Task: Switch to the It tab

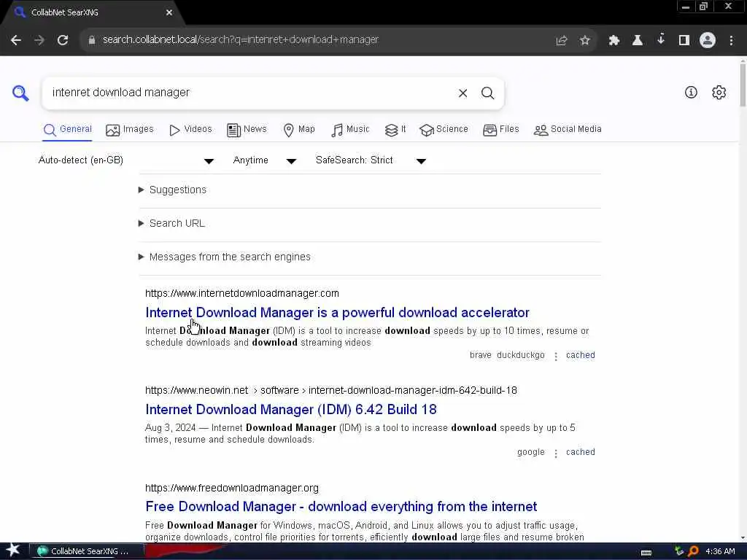Action: [395, 130]
